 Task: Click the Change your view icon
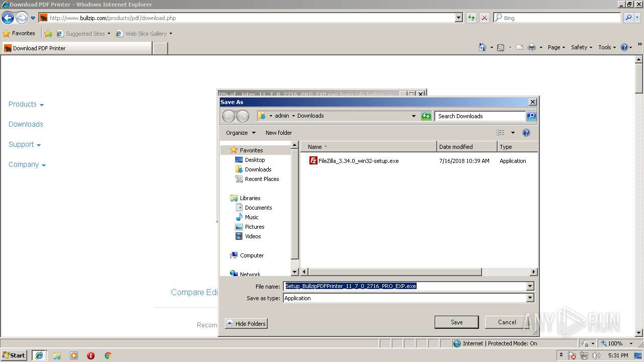501,133
